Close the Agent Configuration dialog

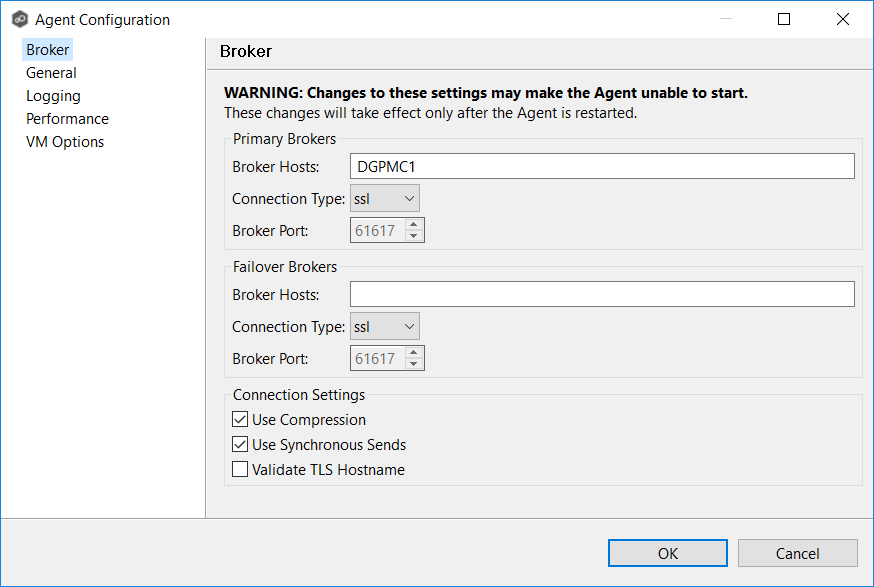tap(843, 19)
